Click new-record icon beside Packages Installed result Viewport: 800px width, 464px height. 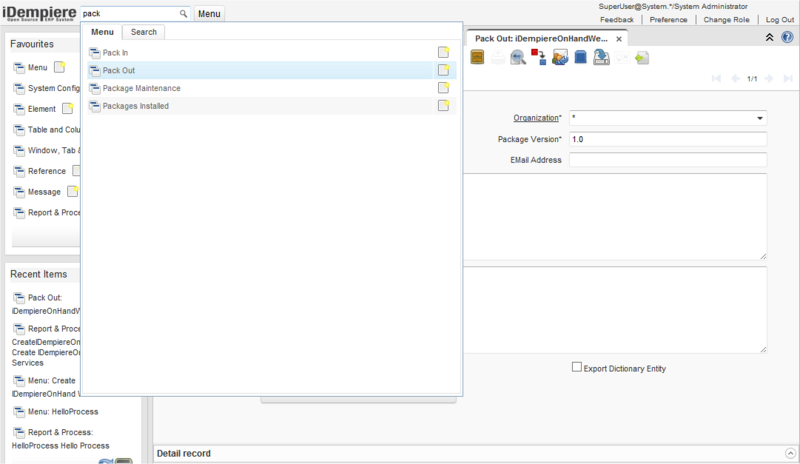[444, 106]
